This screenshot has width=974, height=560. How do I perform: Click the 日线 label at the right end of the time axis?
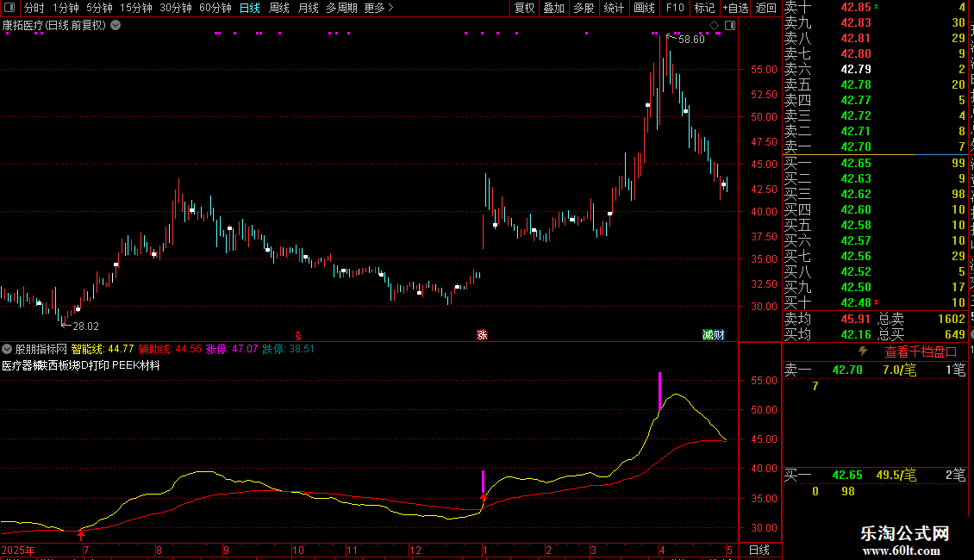click(759, 550)
